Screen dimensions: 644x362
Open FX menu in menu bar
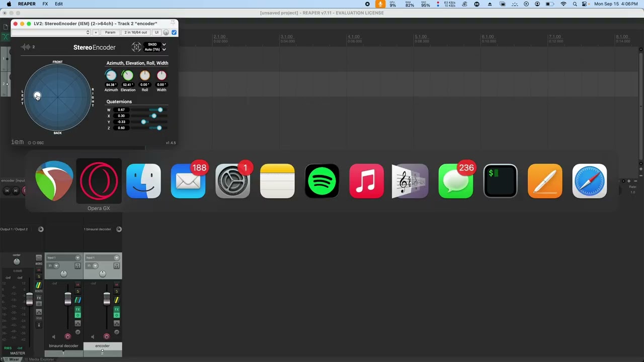(x=45, y=4)
